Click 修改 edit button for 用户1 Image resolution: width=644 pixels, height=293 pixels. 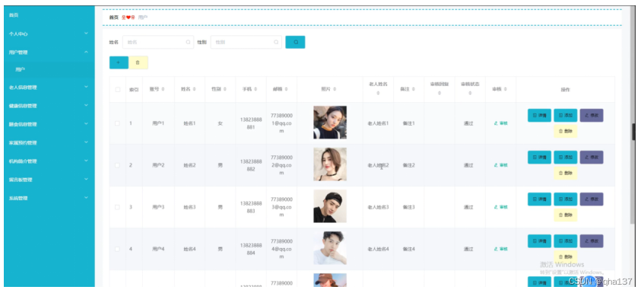pos(592,116)
